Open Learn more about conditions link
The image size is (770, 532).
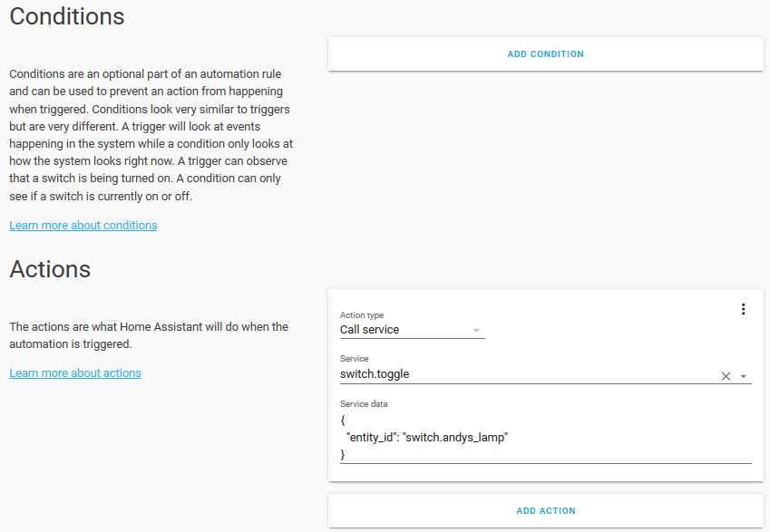click(83, 225)
